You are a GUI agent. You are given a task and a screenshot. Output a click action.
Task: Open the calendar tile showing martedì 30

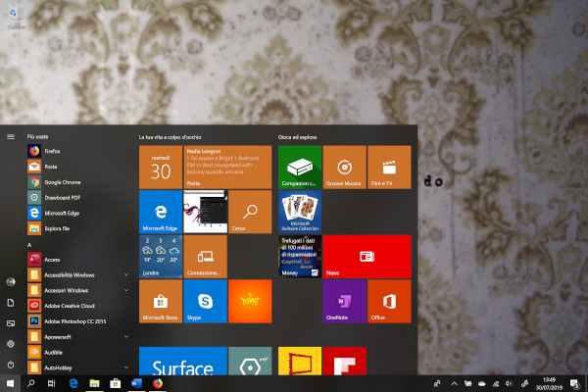(x=161, y=167)
